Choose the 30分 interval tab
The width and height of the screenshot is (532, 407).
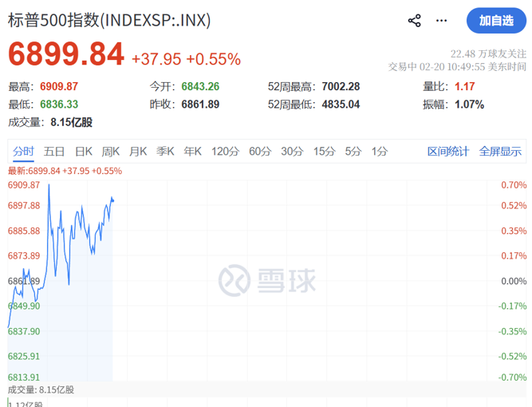pos(292,152)
